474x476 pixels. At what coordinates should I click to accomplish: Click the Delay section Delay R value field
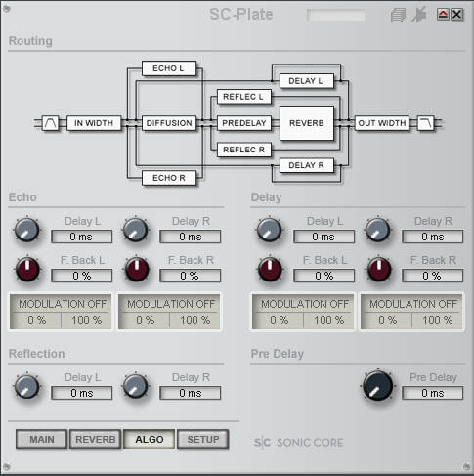point(433,237)
